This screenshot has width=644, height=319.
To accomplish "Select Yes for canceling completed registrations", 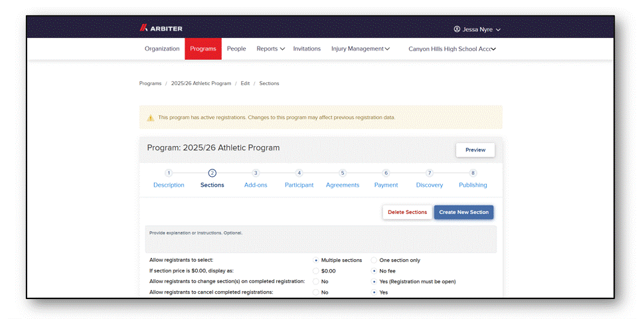I will [x=374, y=292].
